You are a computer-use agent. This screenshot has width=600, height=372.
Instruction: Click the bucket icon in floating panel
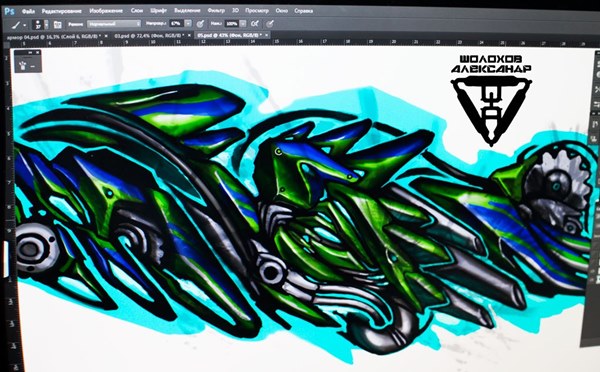(x=23, y=65)
